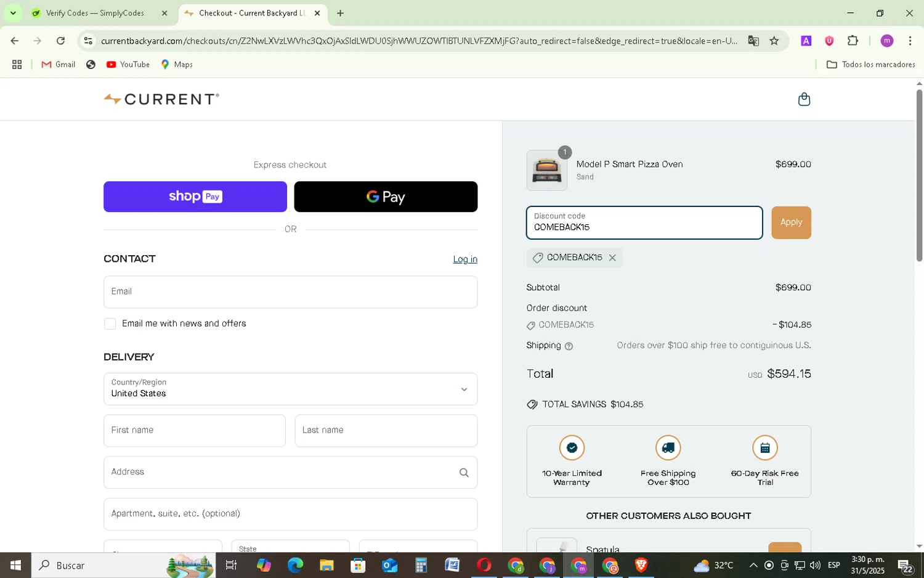Go back to the previous page

click(14, 41)
